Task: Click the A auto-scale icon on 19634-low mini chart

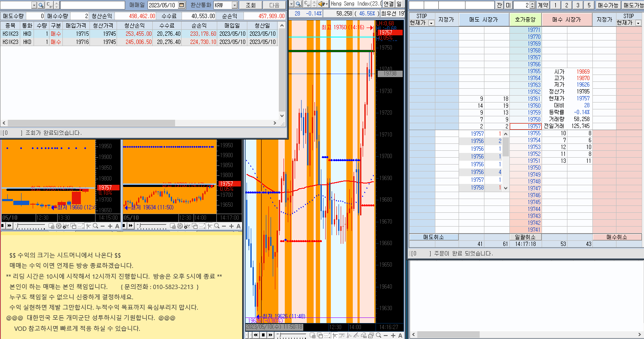Action: coord(238,226)
